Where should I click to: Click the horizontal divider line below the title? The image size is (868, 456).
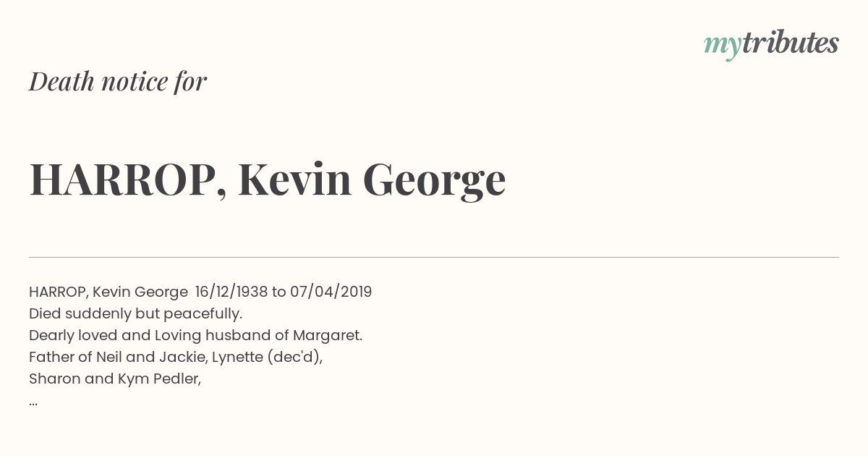[434, 257]
